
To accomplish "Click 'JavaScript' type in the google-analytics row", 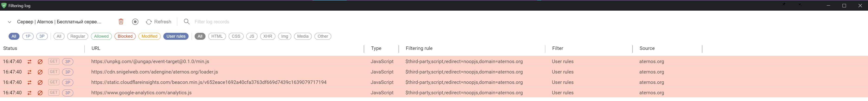I will tap(382, 93).
